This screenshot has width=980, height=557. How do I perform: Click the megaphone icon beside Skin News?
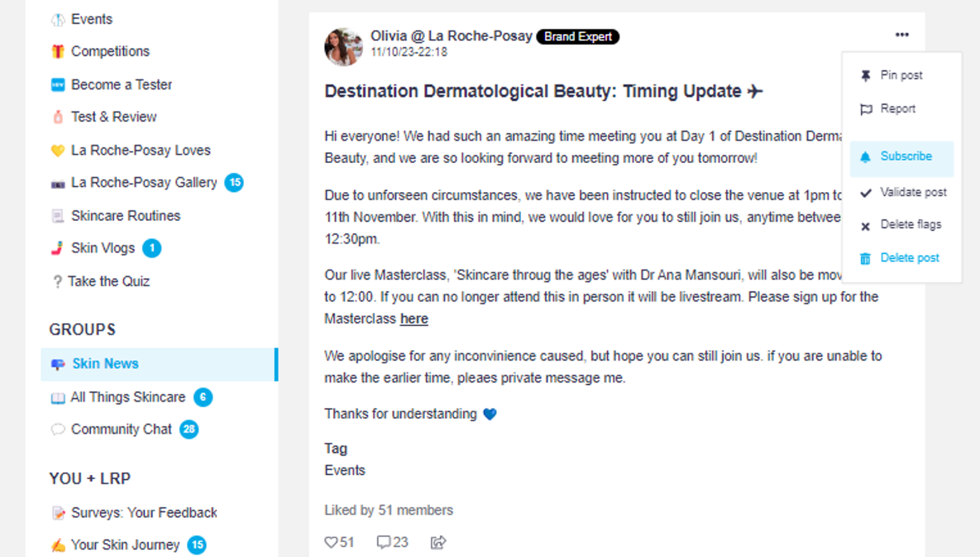pos(58,364)
